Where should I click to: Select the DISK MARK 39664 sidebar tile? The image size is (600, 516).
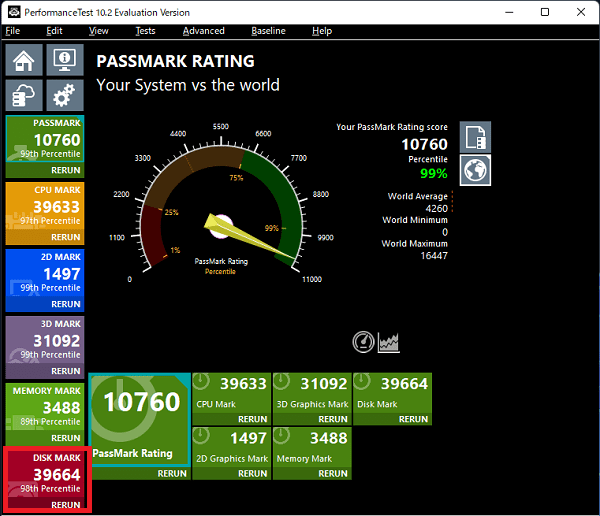click(45, 474)
